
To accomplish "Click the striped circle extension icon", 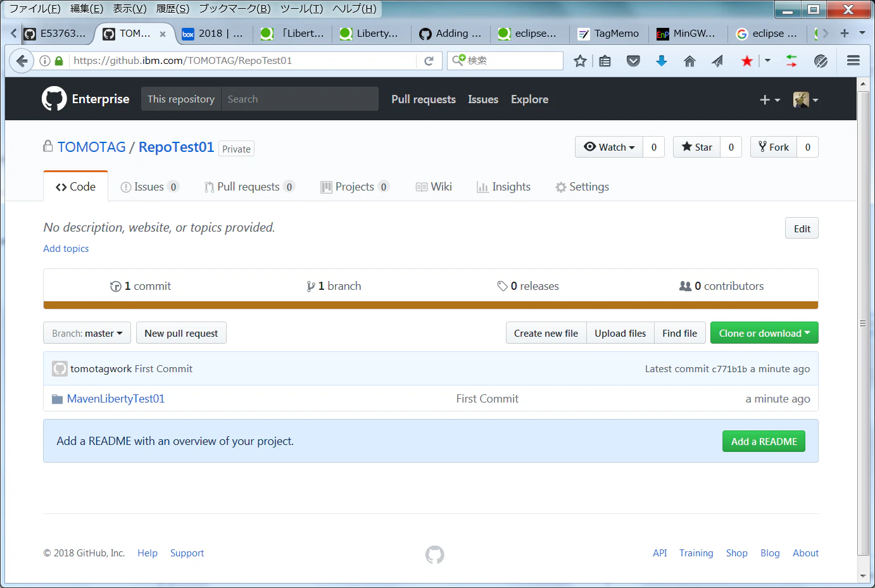I will click(821, 61).
